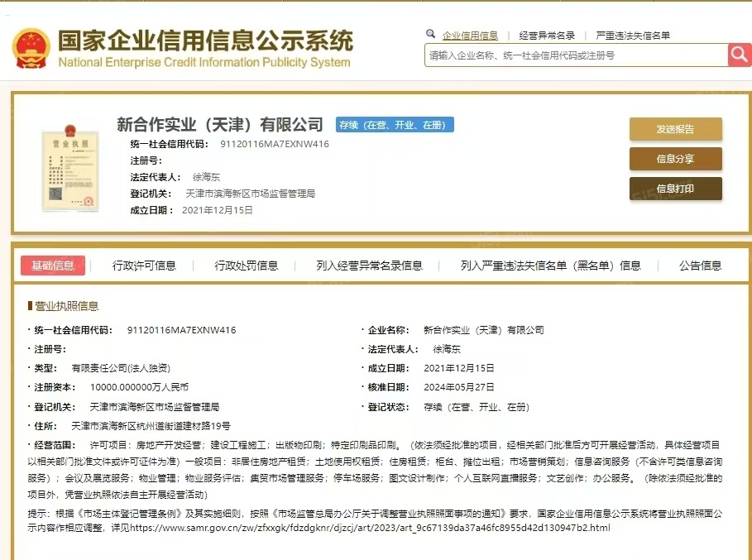This screenshot has height=560, width=752.
Task: Click the 发送报告 button
Action: (675, 129)
